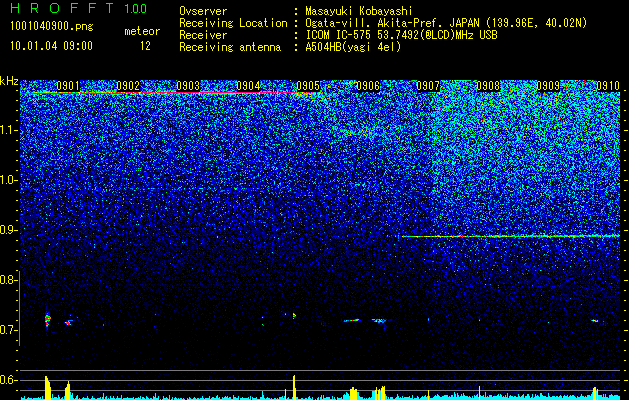Click the 0902 time marker
The image size is (629, 400).
pos(128,86)
